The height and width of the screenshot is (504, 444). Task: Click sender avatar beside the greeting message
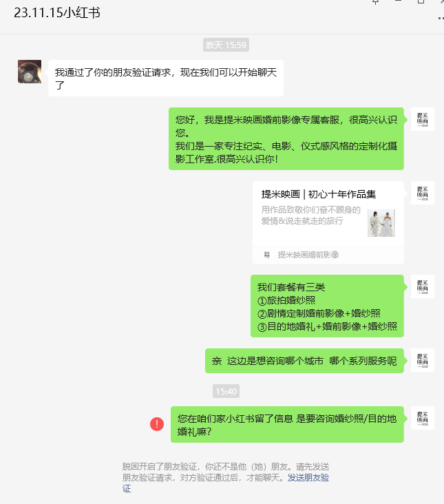[423, 119]
